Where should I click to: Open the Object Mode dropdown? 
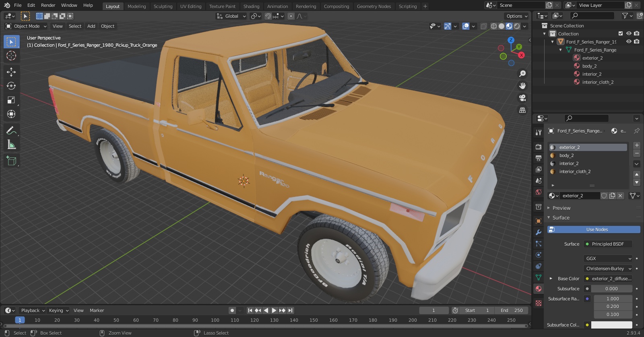pyautogui.click(x=26, y=26)
